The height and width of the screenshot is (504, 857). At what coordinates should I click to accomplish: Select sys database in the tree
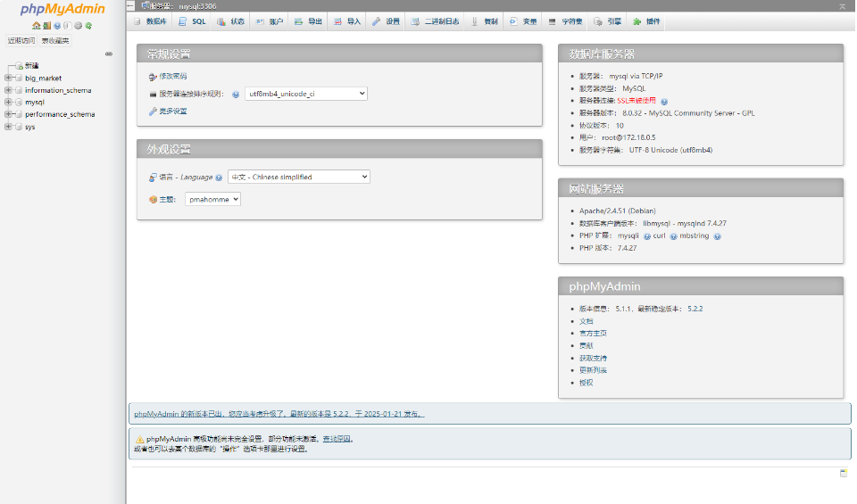coord(30,127)
